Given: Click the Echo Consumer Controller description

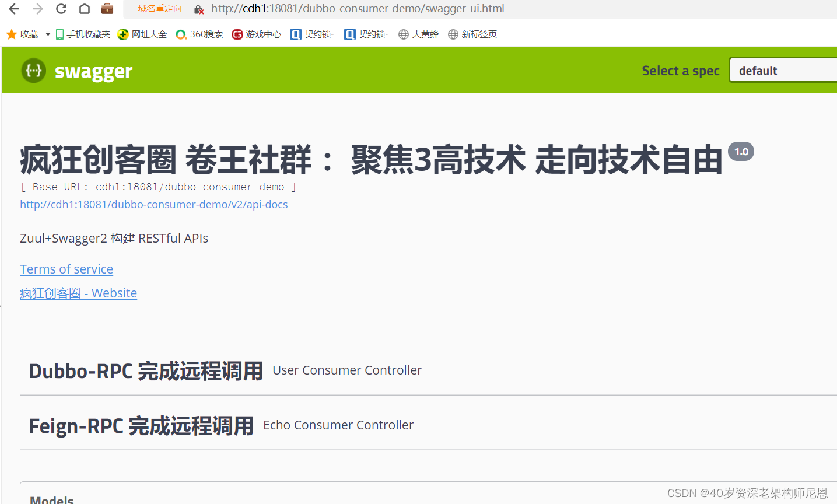Looking at the screenshot, I should click(338, 425).
